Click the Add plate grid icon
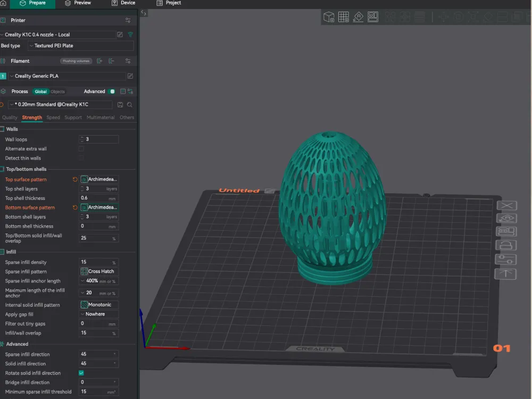The image size is (532, 399). (x=343, y=16)
